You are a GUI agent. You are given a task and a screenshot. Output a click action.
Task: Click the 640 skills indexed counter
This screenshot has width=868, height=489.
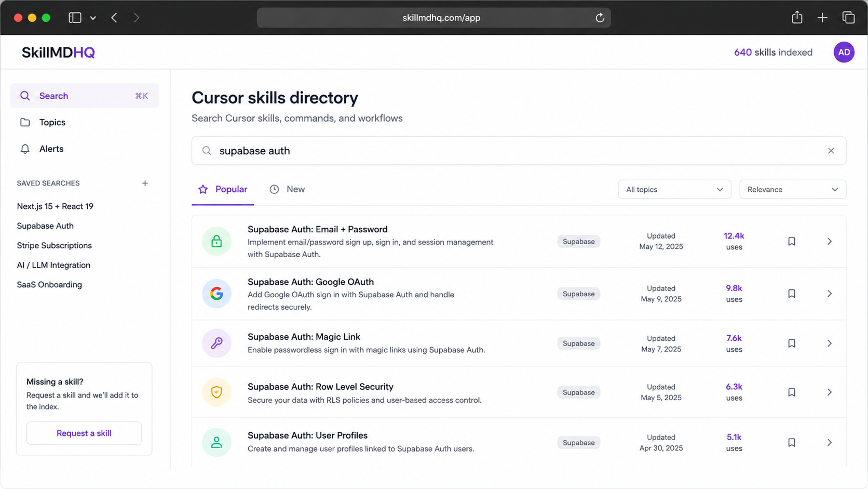(773, 52)
